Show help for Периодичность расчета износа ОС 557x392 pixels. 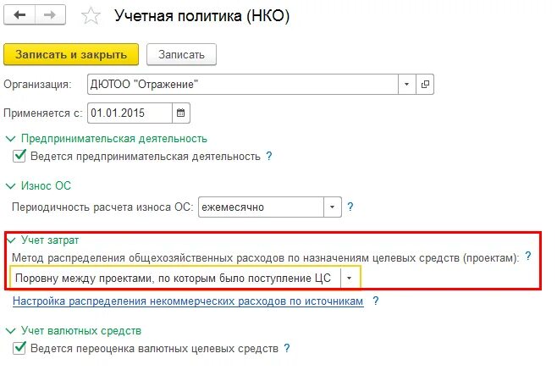[350, 207]
